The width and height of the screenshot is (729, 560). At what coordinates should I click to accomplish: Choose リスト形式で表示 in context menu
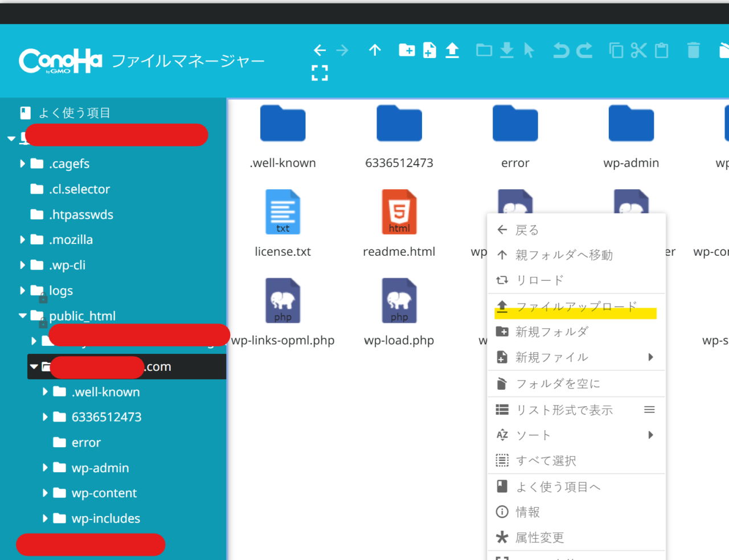tap(576, 410)
